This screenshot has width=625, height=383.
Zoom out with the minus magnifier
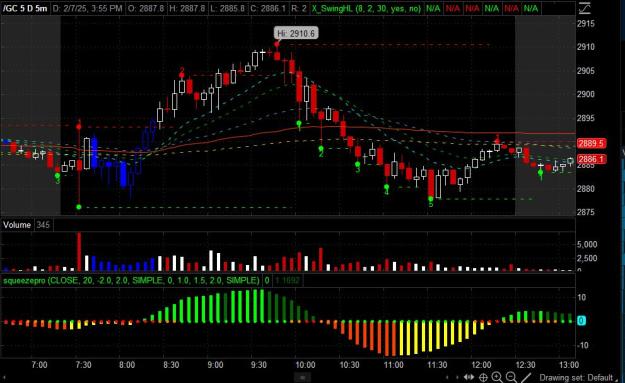511,377
